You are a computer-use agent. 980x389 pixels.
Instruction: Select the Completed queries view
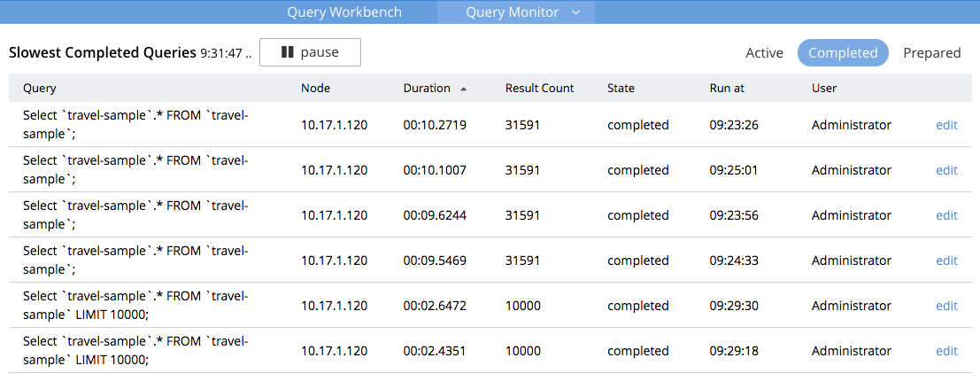pos(842,53)
